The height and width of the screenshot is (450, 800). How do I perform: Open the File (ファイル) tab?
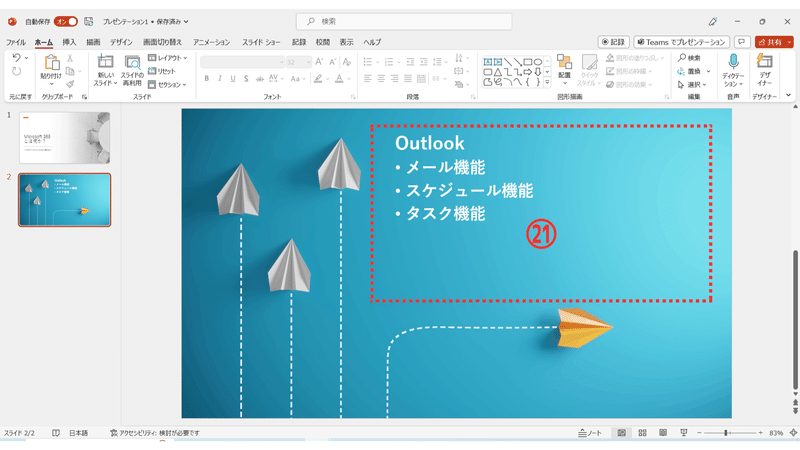coord(16,42)
